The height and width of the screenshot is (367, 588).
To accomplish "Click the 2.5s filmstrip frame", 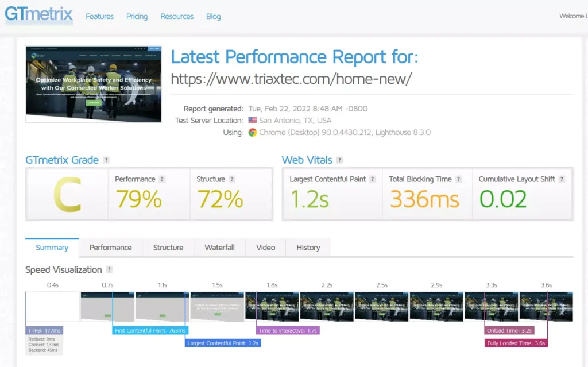I will pos(381,307).
